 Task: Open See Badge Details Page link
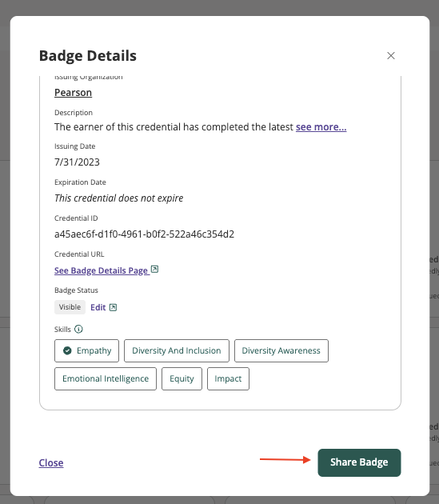[x=101, y=270]
